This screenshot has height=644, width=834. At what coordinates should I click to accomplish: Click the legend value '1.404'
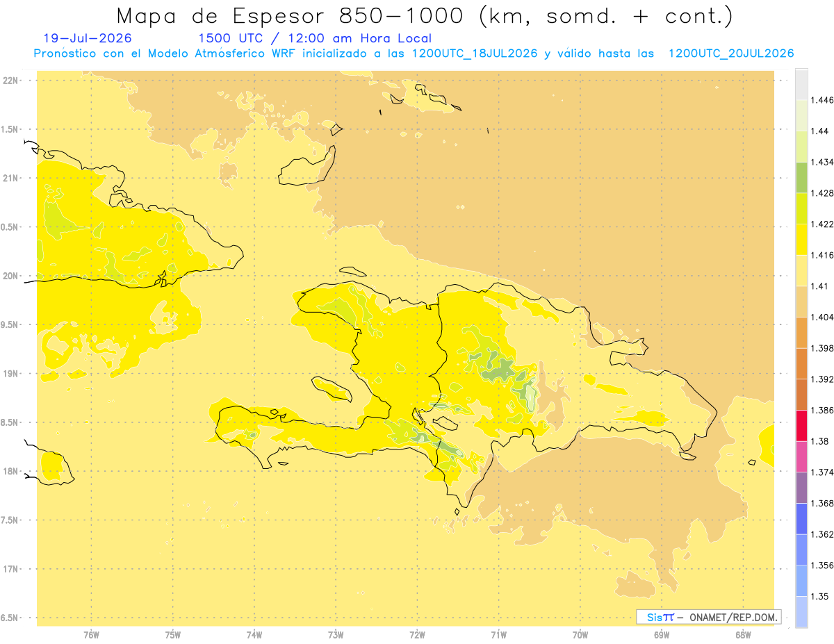(x=822, y=317)
